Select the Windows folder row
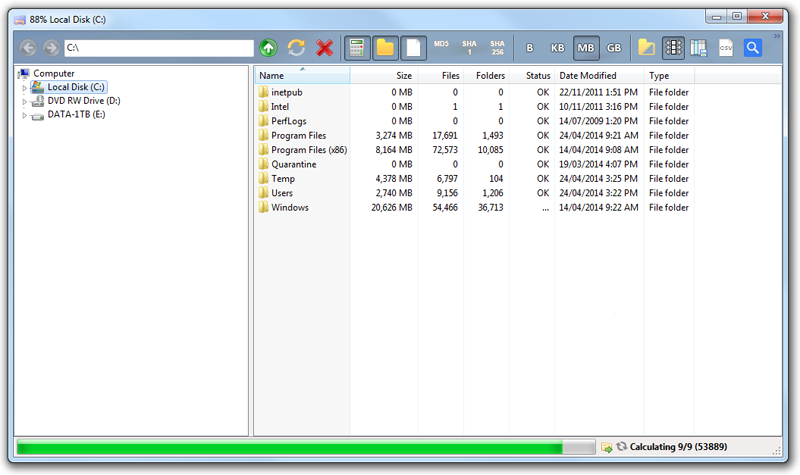 pyautogui.click(x=290, y=208)
